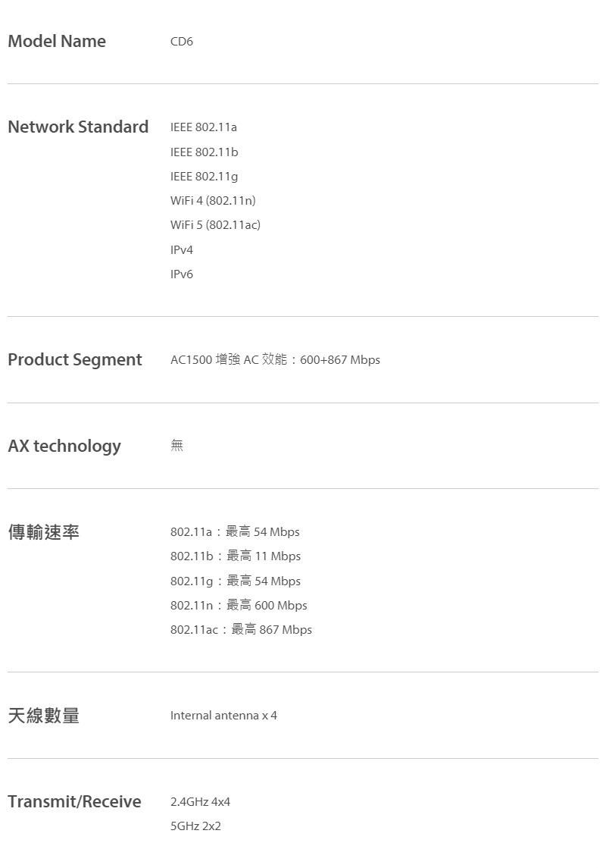Click the 802.11a 54 Mbps line
The height and width of the screenshot is (868, 606).
pyautogui.click(x=235, y=532)
